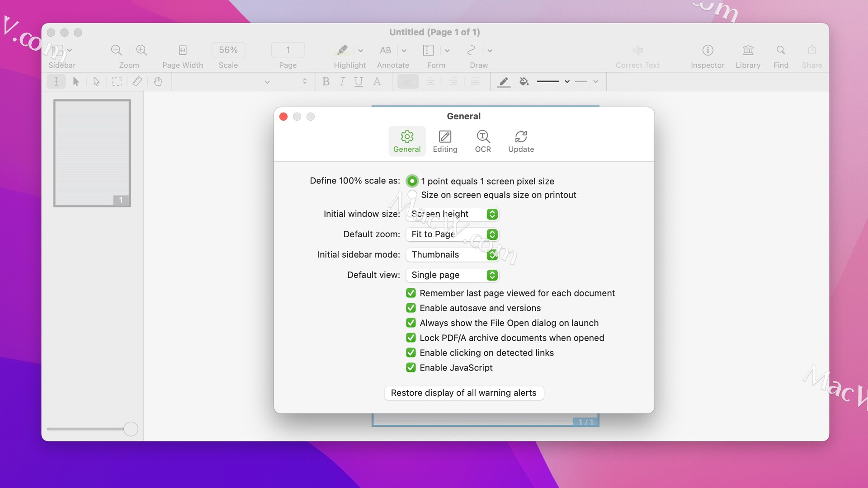Justify text in format bar

[x=475, y=81]
